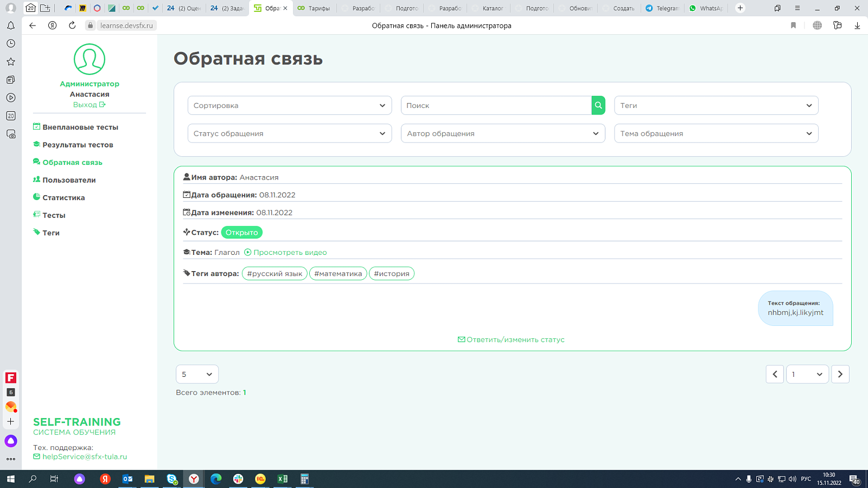Go to Результаты тестов section

point(78,145)
